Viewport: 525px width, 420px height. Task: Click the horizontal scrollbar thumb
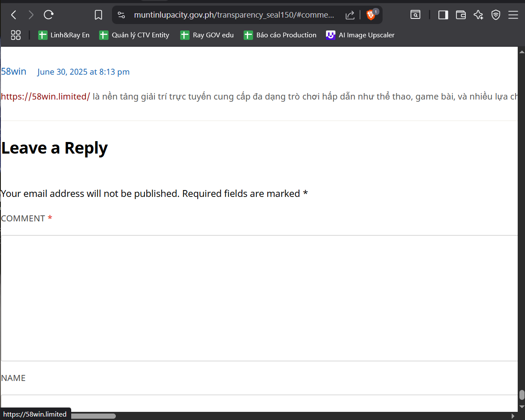click(93, 415)
